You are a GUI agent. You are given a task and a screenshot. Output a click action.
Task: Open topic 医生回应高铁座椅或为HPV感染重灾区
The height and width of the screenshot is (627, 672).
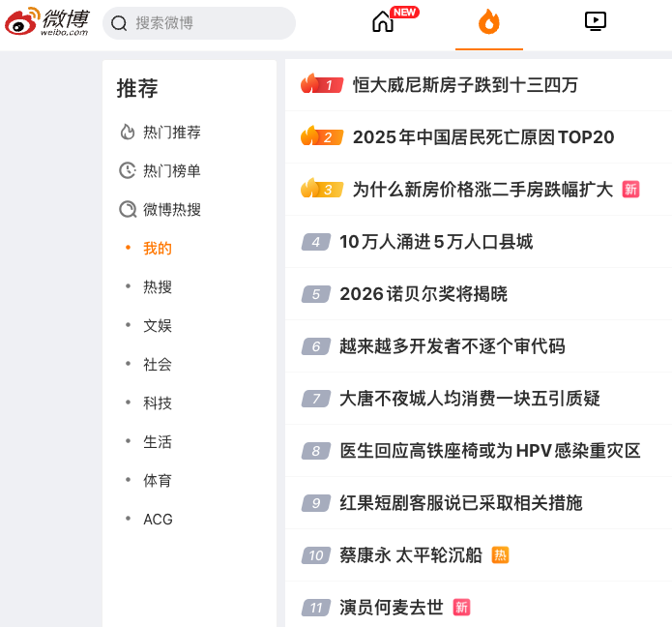pos(490,451)
